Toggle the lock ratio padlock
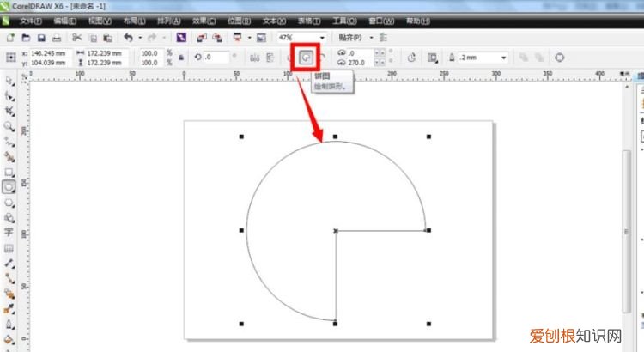The height and width of the screenshot is (352, 644). tap(179, 58)
